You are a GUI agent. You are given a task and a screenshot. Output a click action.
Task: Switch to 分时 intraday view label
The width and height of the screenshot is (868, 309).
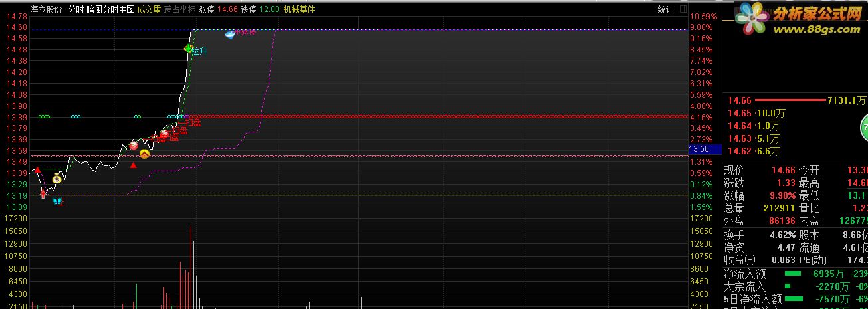76,9
